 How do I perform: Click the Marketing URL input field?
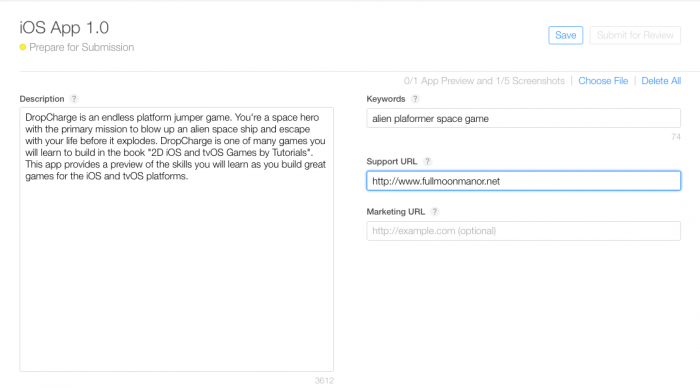click(523, 231)
